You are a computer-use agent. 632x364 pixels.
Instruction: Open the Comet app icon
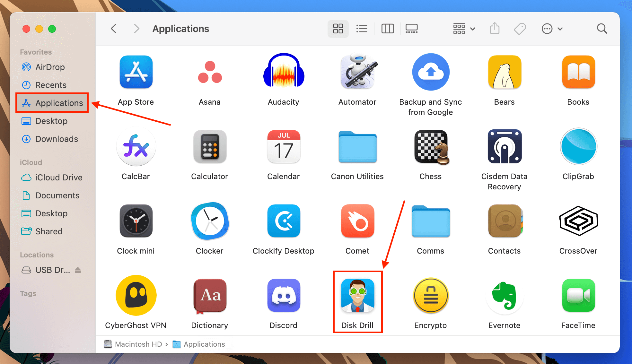point(357,221)
